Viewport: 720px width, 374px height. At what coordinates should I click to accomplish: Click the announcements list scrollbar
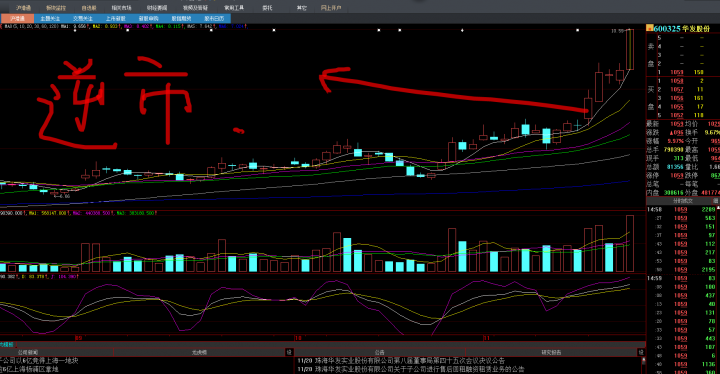click(643, 365)
